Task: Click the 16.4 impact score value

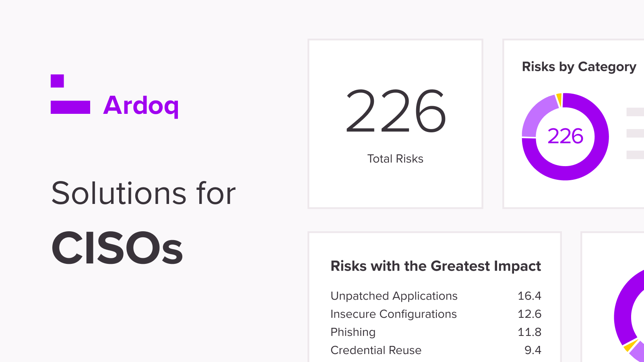Action: pyautogui.click(x=529, y=296)
